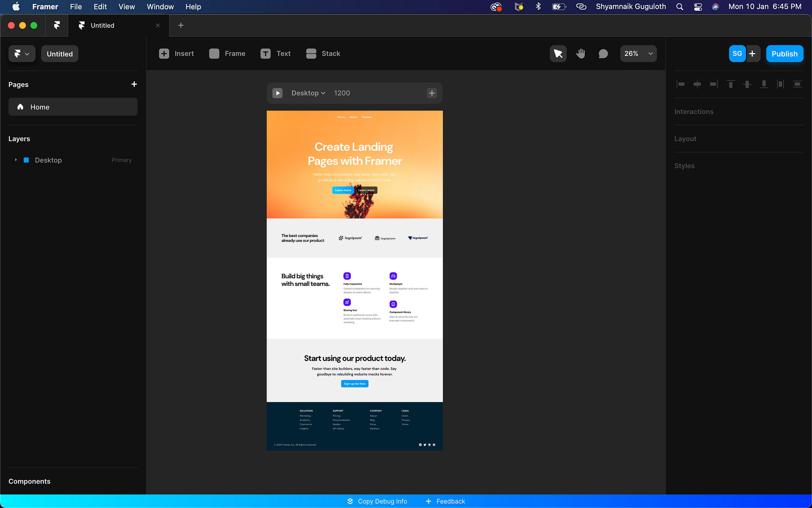Activate the pointer select tool

point(558,54)
